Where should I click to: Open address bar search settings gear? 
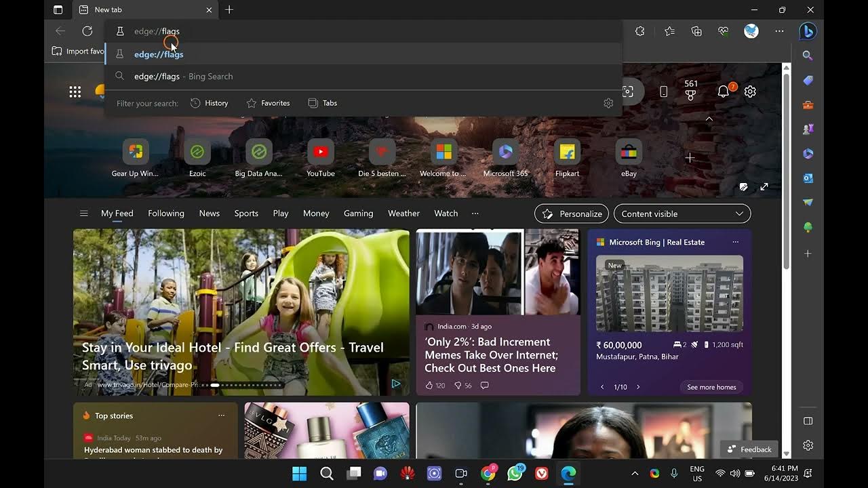click(x=608, y=103)
